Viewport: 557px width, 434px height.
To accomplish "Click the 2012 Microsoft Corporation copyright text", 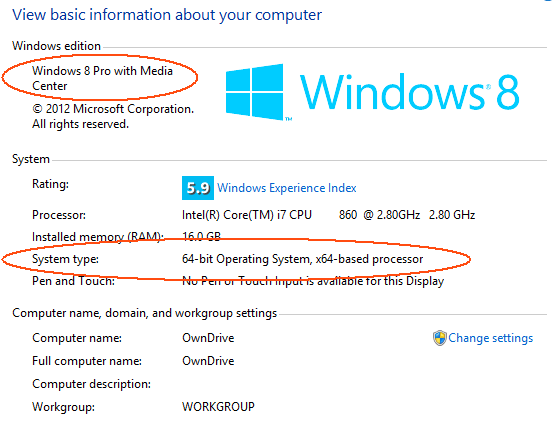I will click(113, 116).
